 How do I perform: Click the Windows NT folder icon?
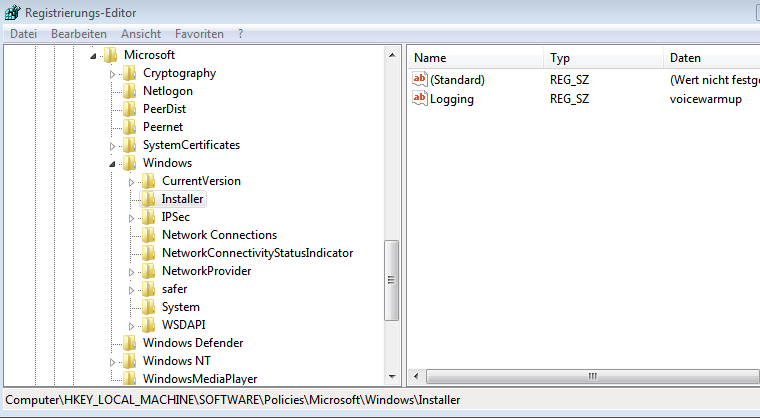coord(129,361)
